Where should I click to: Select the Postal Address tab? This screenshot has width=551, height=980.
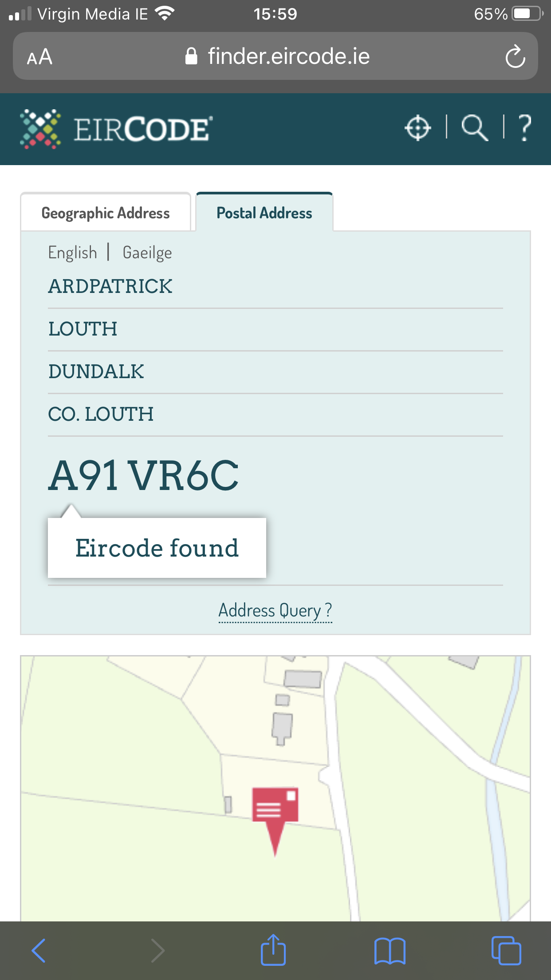(x=264, y=213)
